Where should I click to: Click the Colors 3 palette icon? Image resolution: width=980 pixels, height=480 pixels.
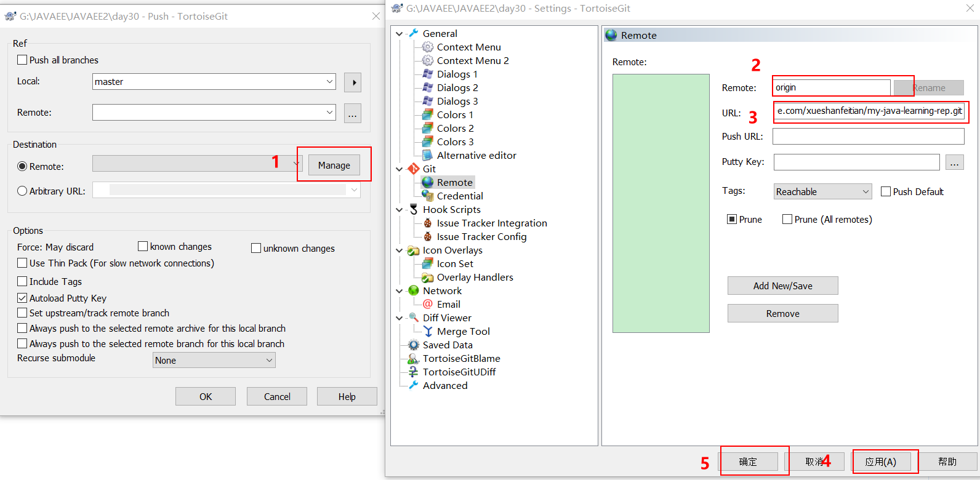(x=428, y=142)
